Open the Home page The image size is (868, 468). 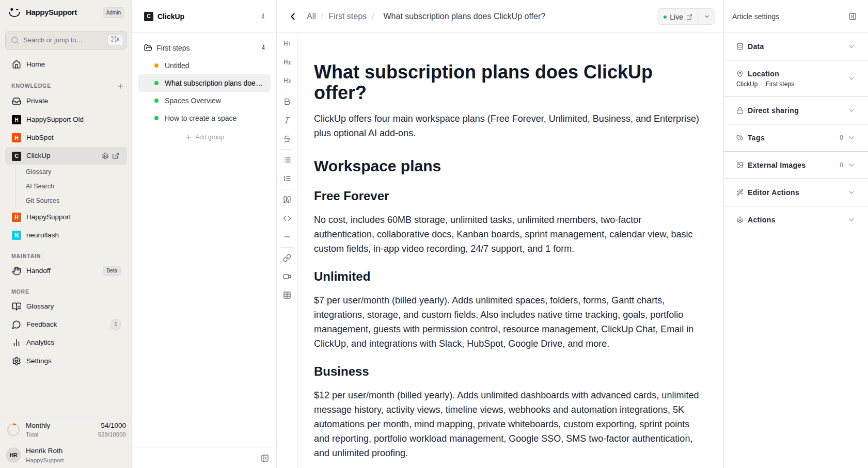click(x=66, y=64)
